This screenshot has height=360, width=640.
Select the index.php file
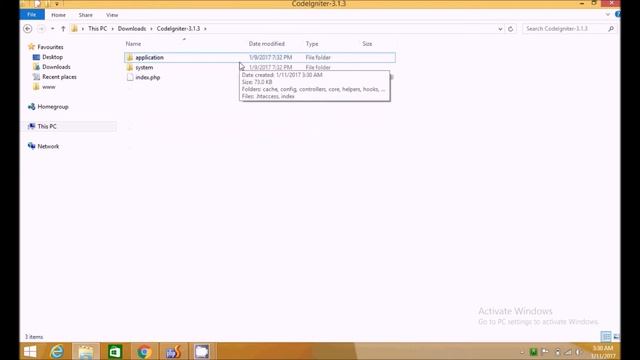(x=148, y=77)
